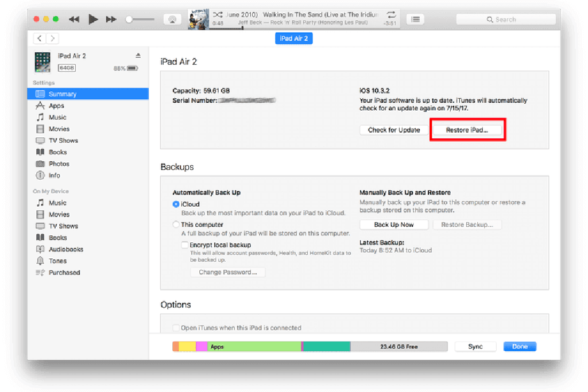The image size is (588, 392).
Task: Open the AirPlay output icon
Action: 172,20
